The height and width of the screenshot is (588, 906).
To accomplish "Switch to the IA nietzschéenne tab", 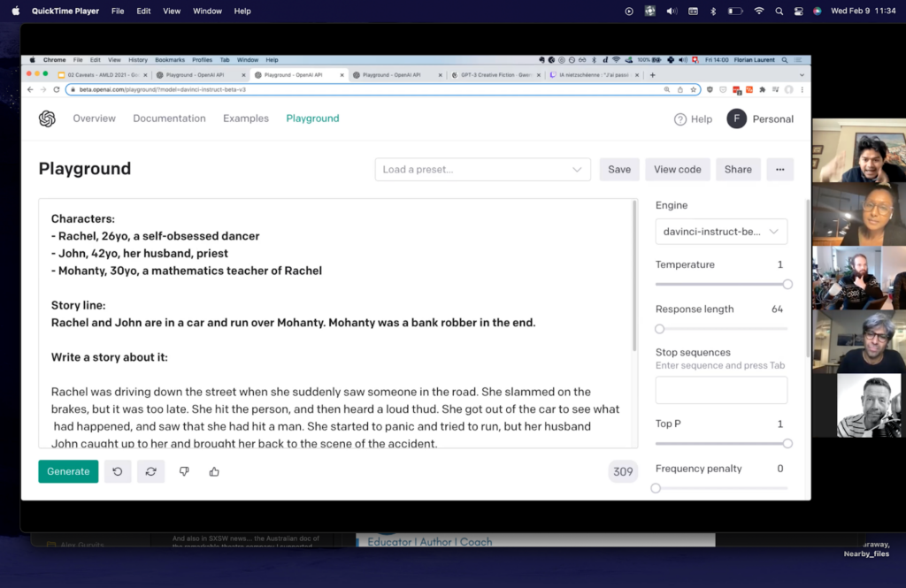I will [594, 75].
